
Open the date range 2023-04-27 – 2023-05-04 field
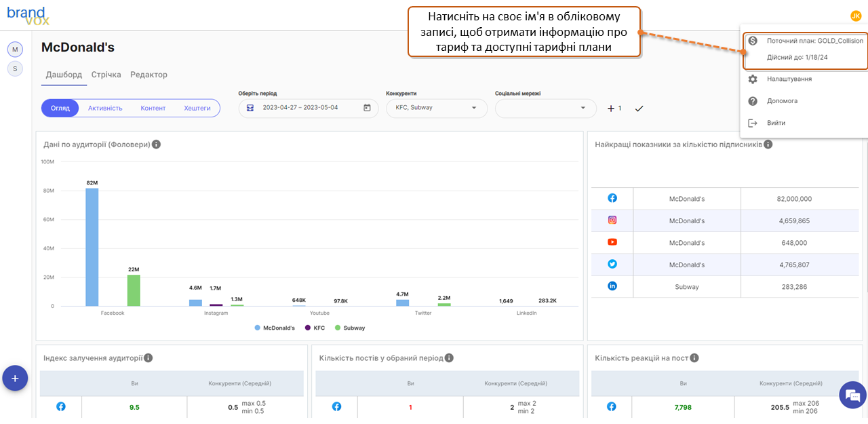(x=309, y=108)
